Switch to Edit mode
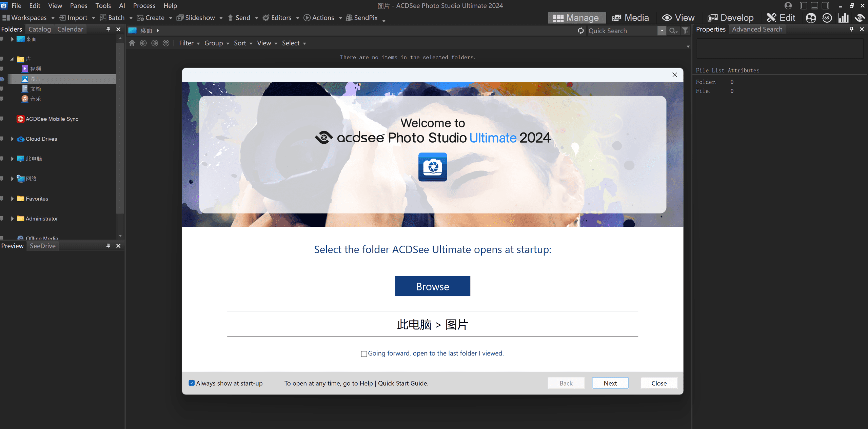 (x=781, y=18)
